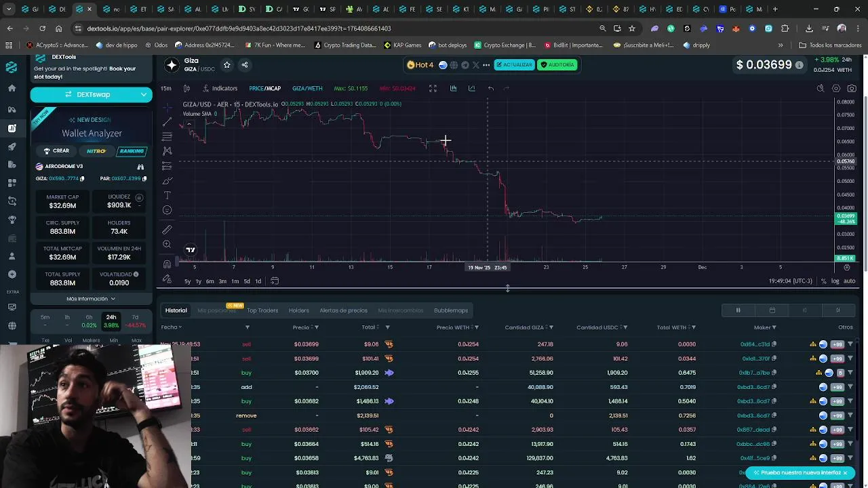Open the rocket launch sidebar icon
The width and height of the screenshot is (868, 488).
pos(12,146)
